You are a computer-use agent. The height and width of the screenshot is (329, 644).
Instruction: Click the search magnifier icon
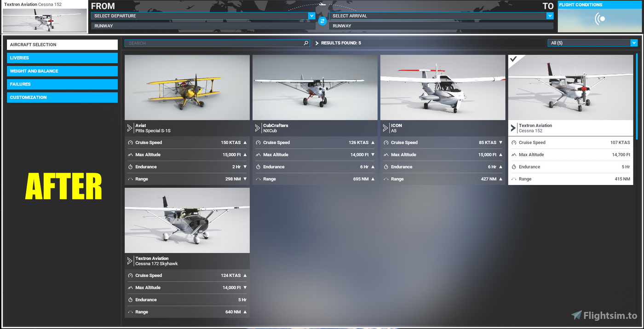(305, 43)
